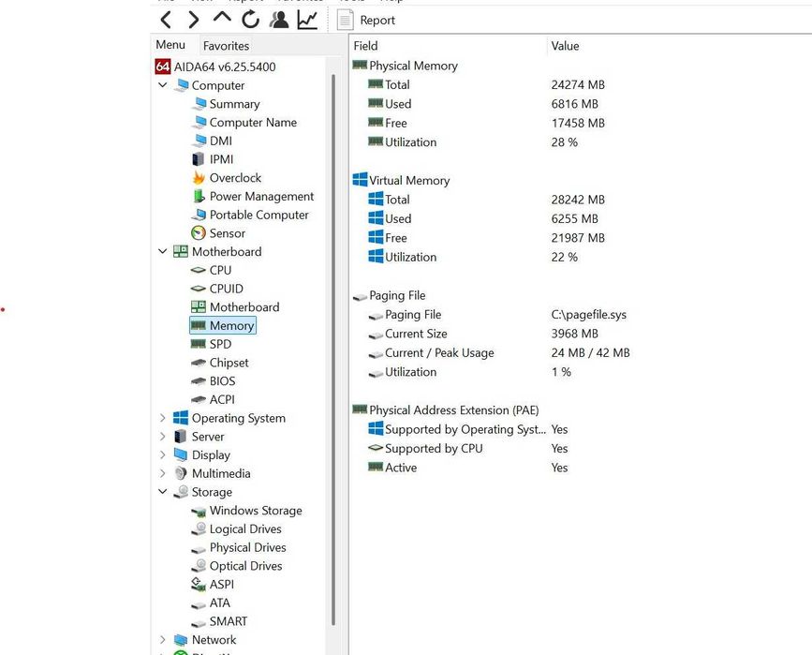The width and height of the screenshot is (812, 655).
Task: Select the 17458 MB free value
Action: click(578, 123)
